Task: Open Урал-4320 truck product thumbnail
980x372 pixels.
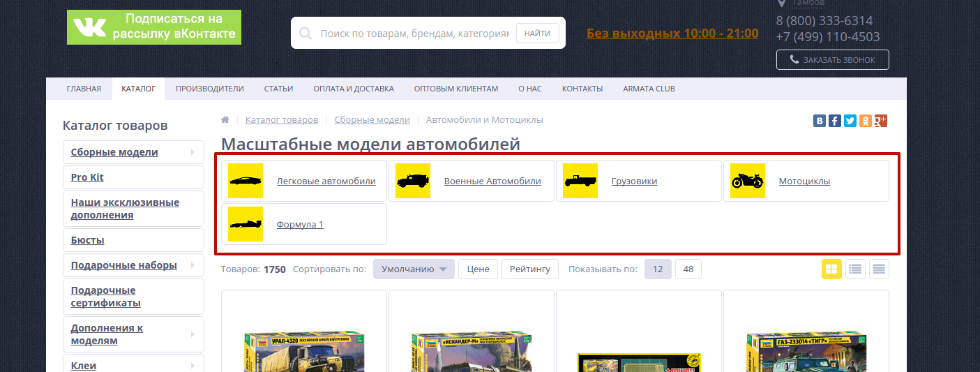Action: click(304, 352)
